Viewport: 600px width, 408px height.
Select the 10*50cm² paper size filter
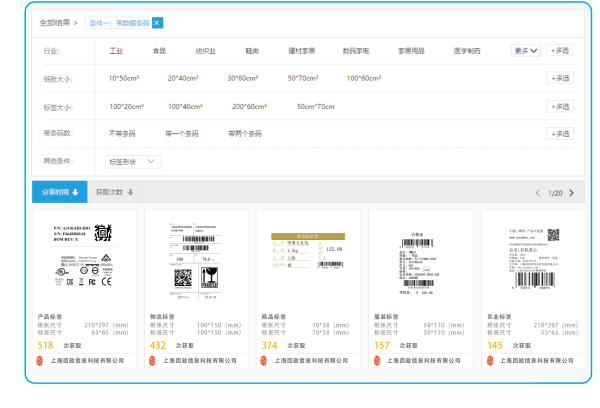[x=124, y=78]
